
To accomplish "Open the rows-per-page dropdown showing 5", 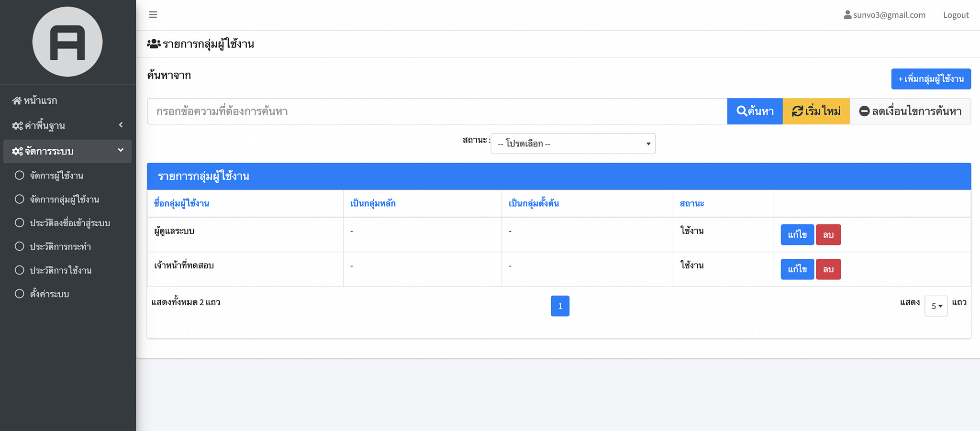I will (x=936, y=306).
